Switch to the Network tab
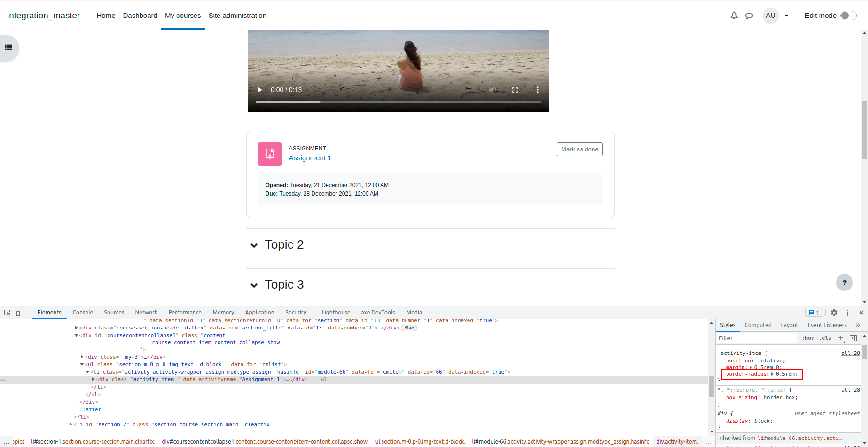This screenshot has width=868, height=447. 146,313
